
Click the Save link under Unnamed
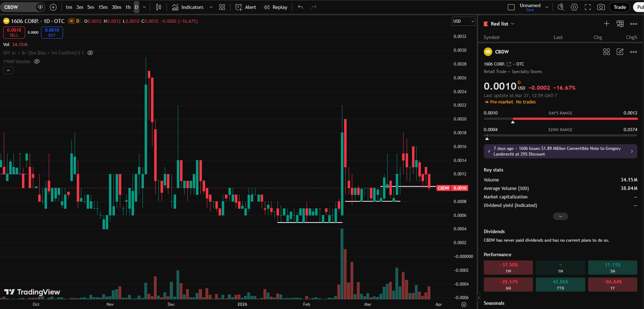coord(530,10)
